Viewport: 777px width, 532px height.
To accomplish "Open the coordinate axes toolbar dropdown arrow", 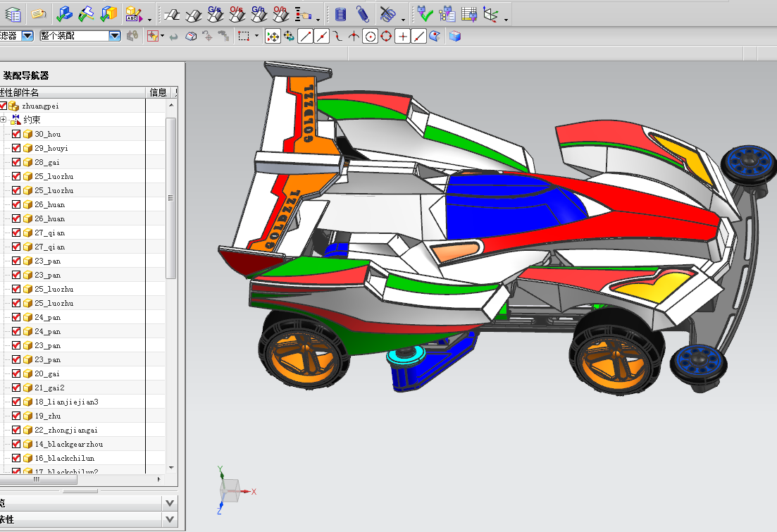I will (x=506, y=19).
